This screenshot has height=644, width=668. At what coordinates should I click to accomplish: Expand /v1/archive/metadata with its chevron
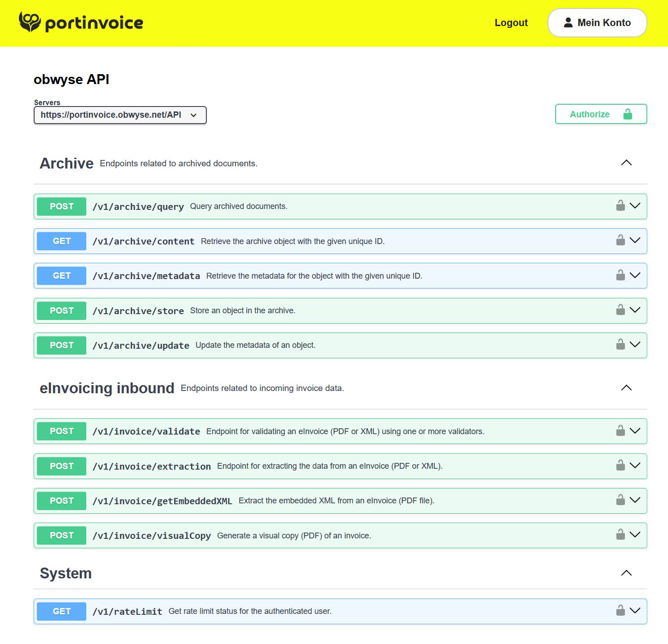click(x=635, y=275)
